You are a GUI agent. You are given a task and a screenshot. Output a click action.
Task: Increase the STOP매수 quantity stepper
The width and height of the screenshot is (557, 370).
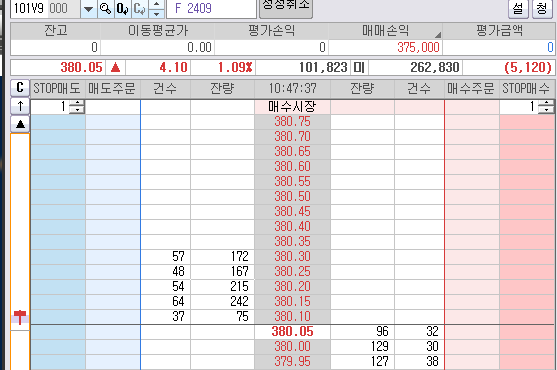tap(546, 103)
